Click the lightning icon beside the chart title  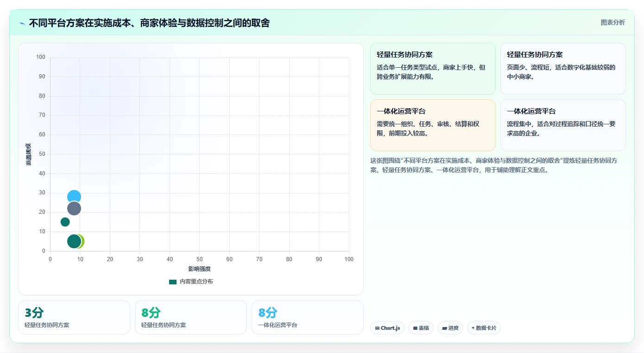click(x=22, y=23)
